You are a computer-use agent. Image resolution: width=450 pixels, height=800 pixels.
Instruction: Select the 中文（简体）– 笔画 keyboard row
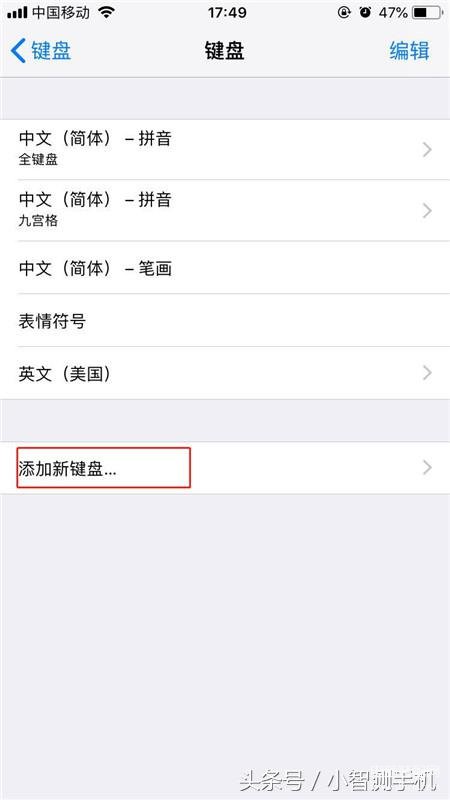pos(225,267)
